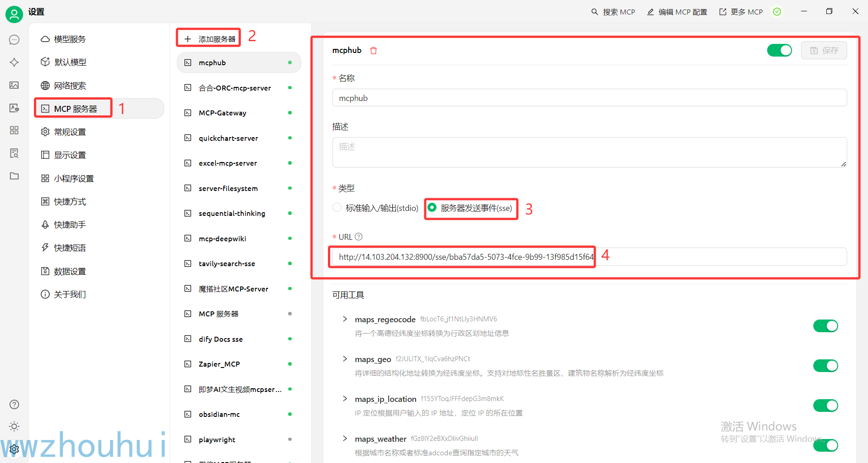Delete mcphub server using trash icon
The width and height of the screenshot is (868, 463).
click(374, 50)
